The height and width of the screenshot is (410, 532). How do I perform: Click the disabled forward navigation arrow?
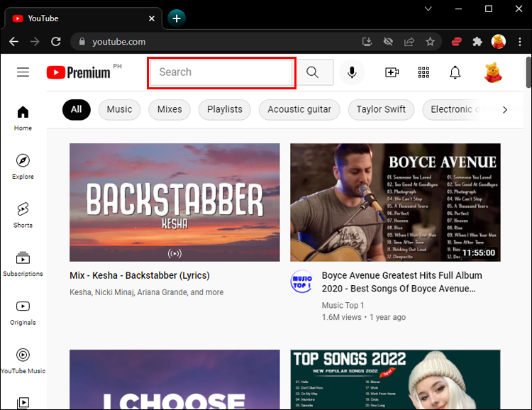(x=35, y=42)
